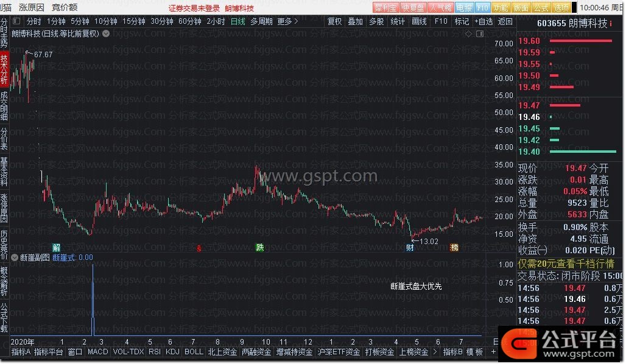Switch to the 10分钟 period
Screen dimensions: 626x364
click(x=106, y=21)
